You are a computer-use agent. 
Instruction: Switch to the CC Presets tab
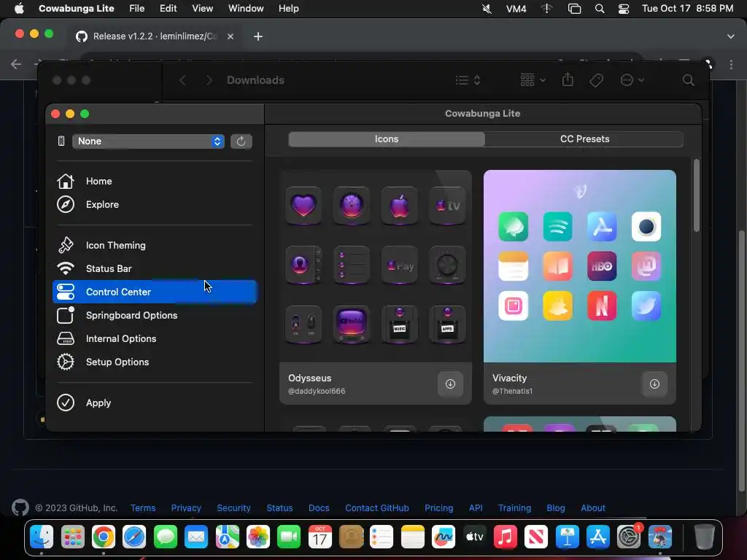(x=584, y=139)
